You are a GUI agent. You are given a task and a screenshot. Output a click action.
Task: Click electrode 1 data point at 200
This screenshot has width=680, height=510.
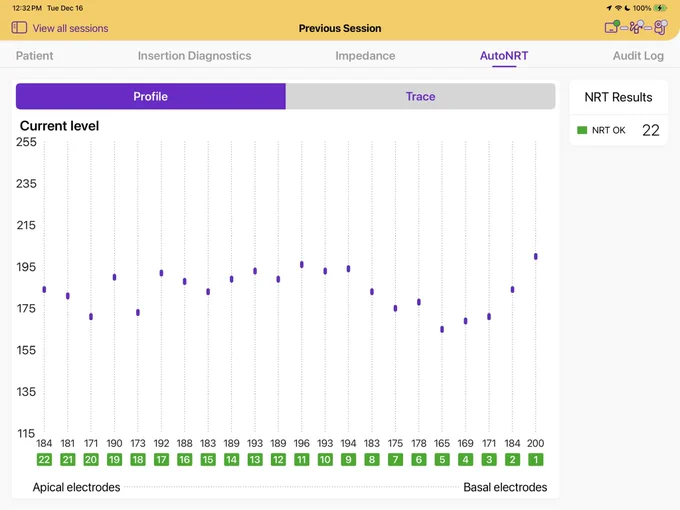click(536, 256)
